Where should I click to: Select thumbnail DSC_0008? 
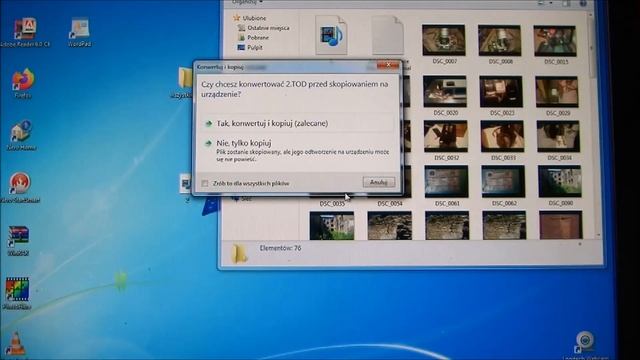coord(500,40)
